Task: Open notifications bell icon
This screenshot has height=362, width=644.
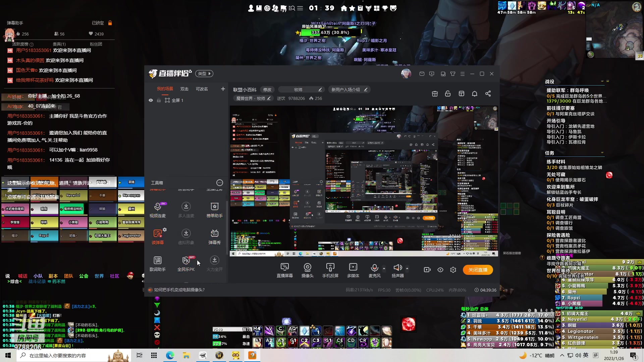Action: tap(475, 94)
